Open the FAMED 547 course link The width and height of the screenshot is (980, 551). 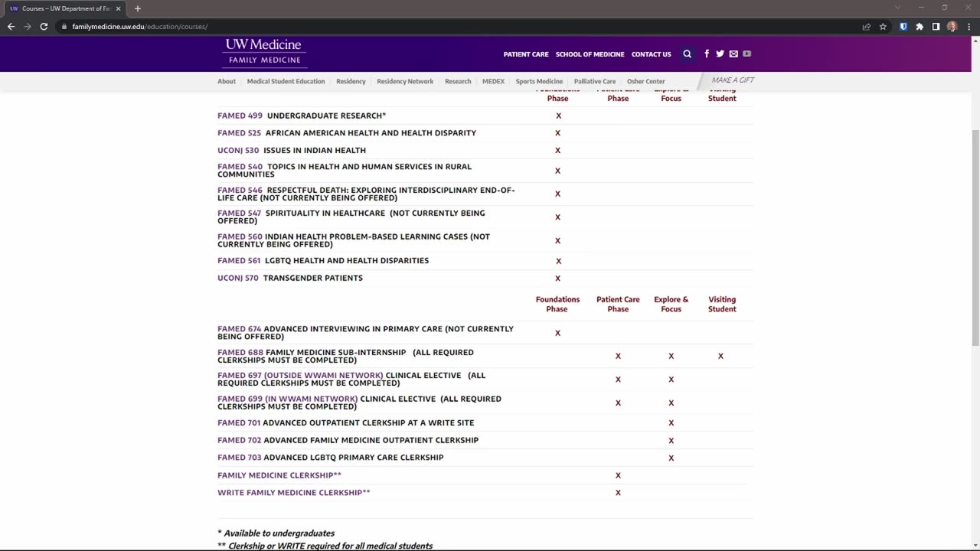click(239, 214)
